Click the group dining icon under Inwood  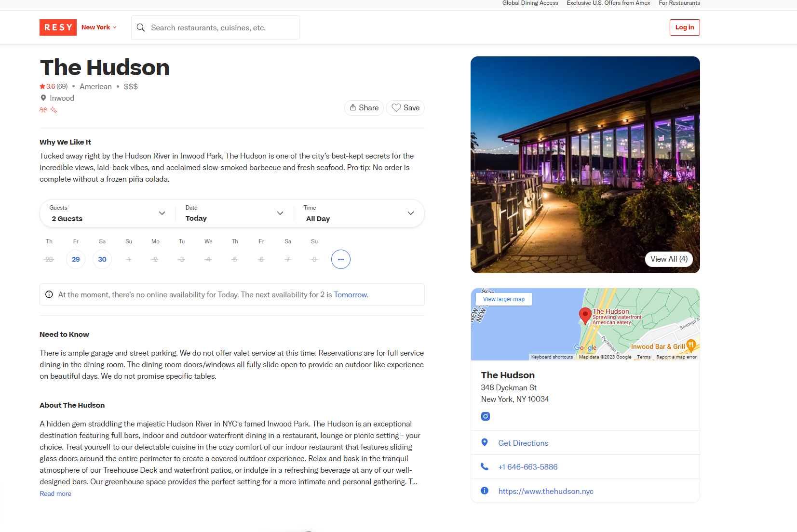click(43, 110)
